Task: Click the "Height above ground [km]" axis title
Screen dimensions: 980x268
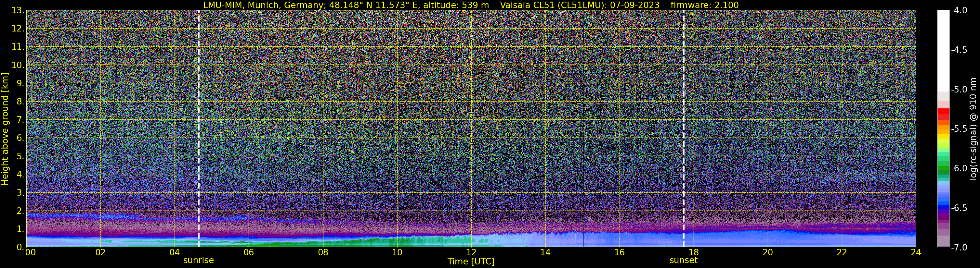Action: (5, 129)
